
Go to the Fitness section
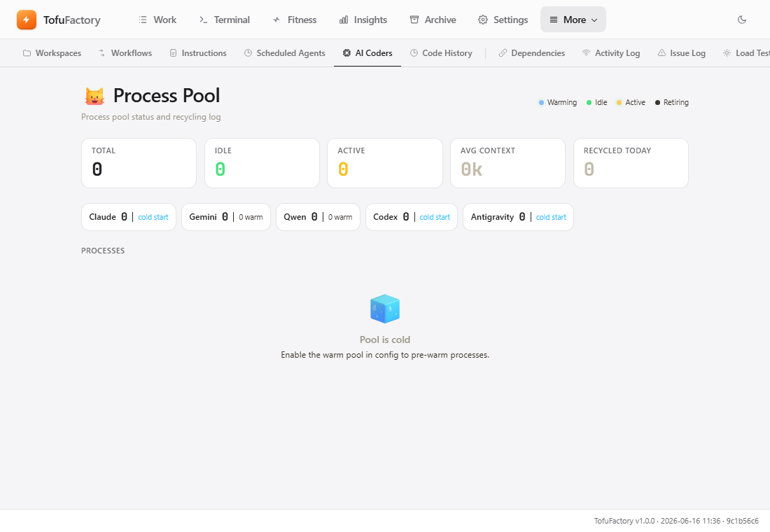(x=295, y=20)
